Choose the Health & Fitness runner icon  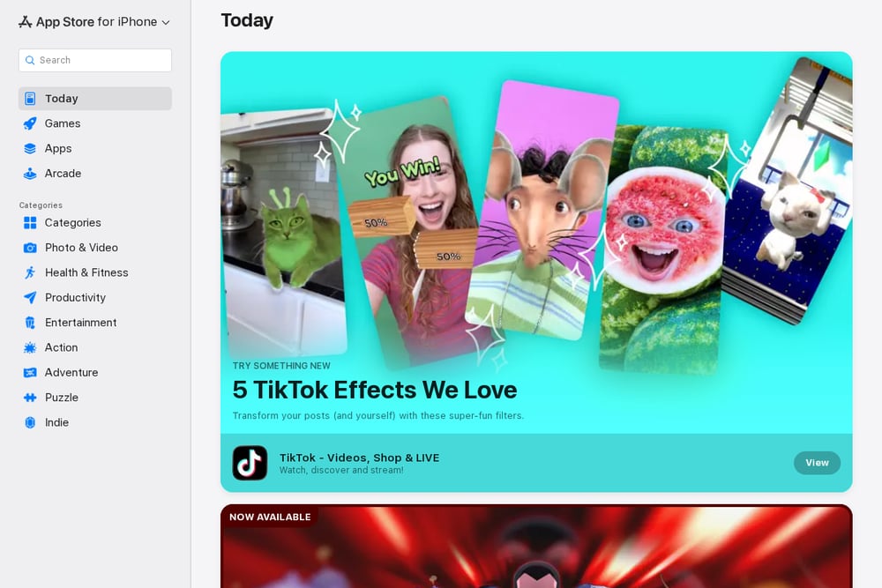[30, 272]
